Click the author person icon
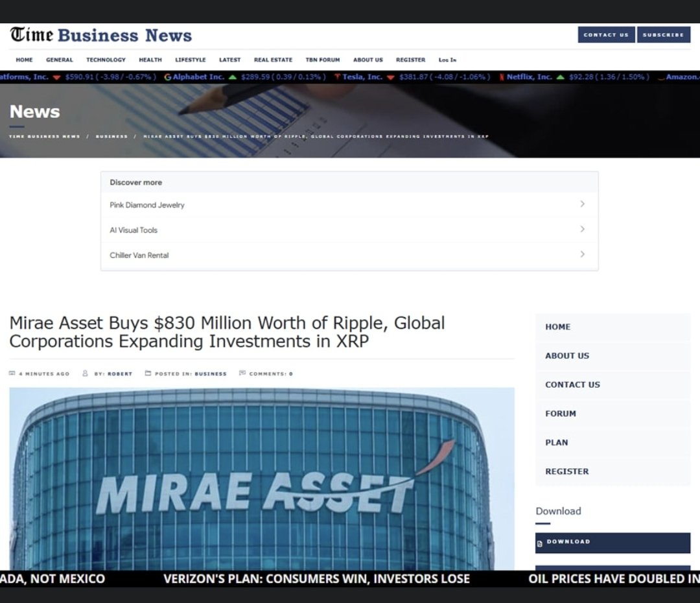The height and width of the screenshot is (603, 700). point(86,373)
